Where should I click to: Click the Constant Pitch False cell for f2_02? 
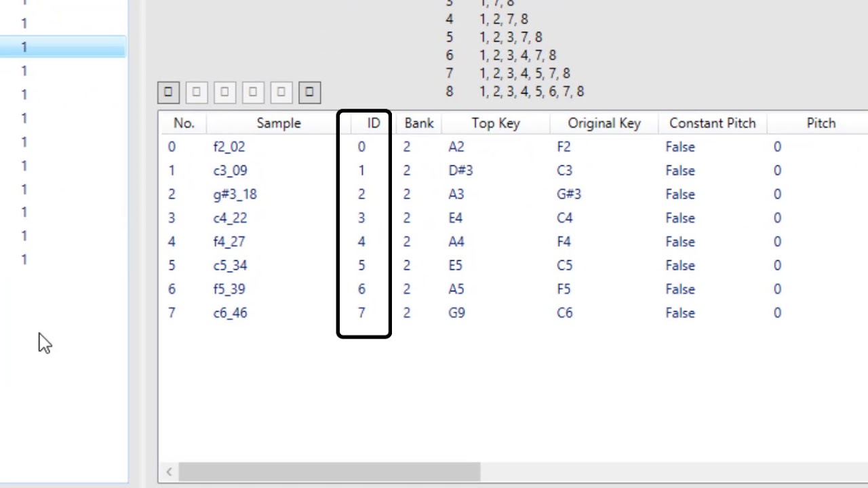tap(680, 147)
